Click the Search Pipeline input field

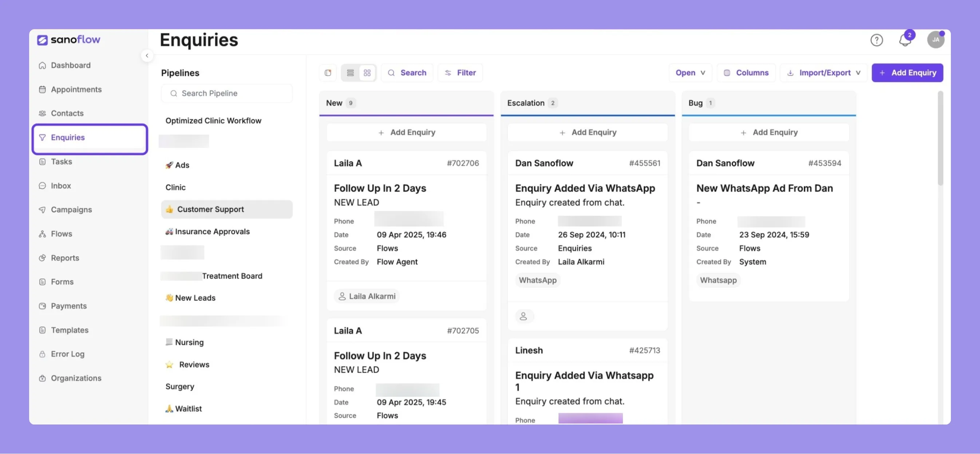pos(227,93)
